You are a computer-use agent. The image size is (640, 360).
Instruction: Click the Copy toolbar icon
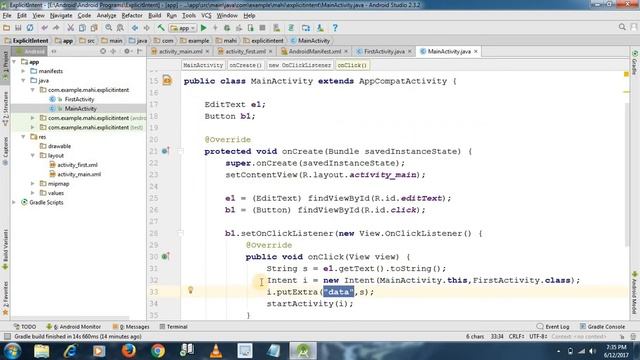tap(82, 28)
